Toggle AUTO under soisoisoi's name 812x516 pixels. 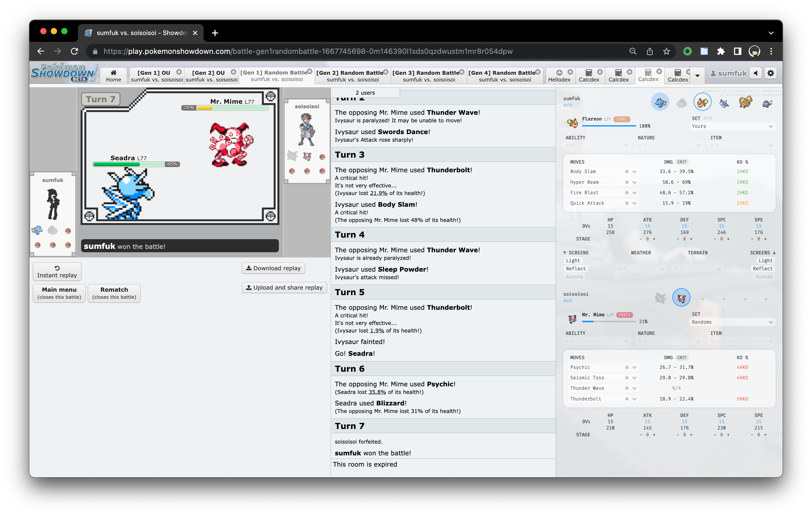567,301
